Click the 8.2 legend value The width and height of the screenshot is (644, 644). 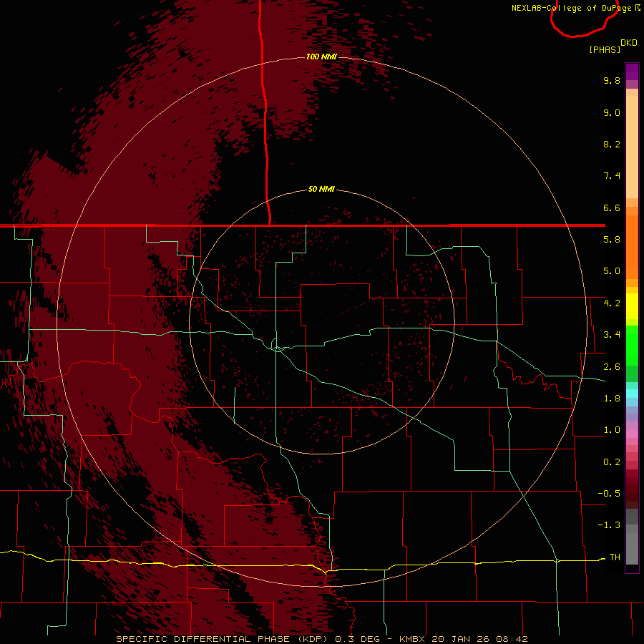pos(612,144)
